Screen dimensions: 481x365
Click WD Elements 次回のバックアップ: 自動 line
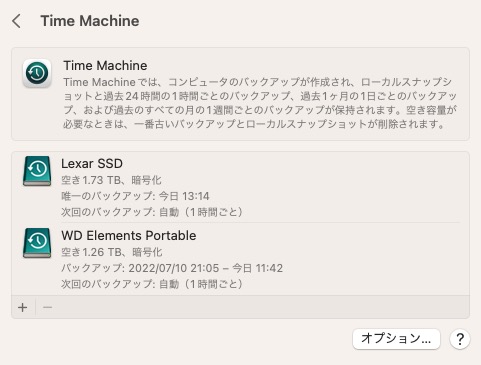pos(152,284)
